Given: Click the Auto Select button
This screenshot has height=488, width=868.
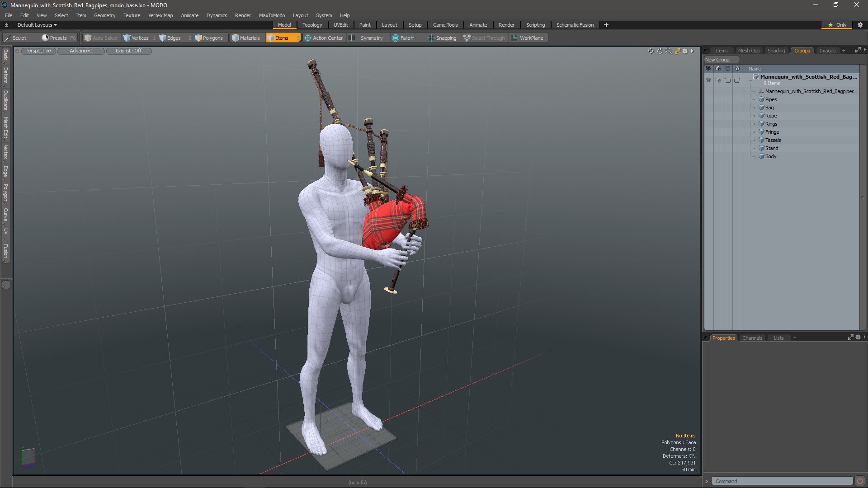Looking at the screenshot, I should click(x=101, y=38).
